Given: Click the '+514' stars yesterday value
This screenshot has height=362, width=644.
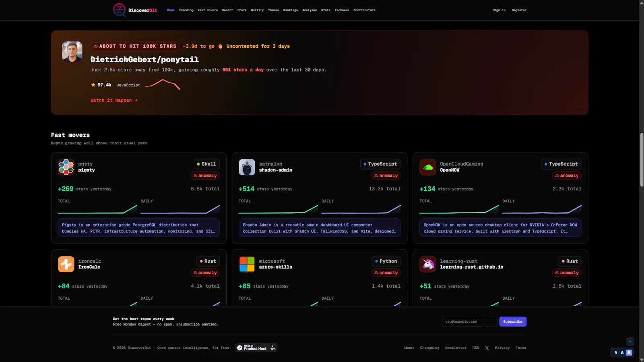Looking at the screenshot, I should 246,189.
